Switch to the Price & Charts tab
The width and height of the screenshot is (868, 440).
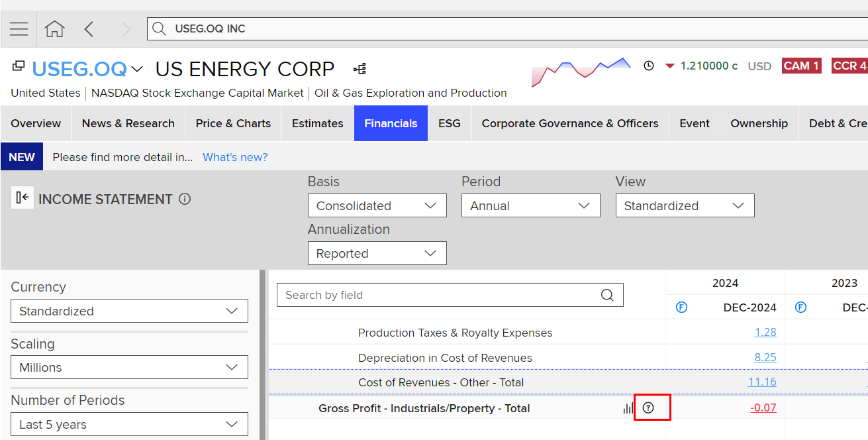233,123
